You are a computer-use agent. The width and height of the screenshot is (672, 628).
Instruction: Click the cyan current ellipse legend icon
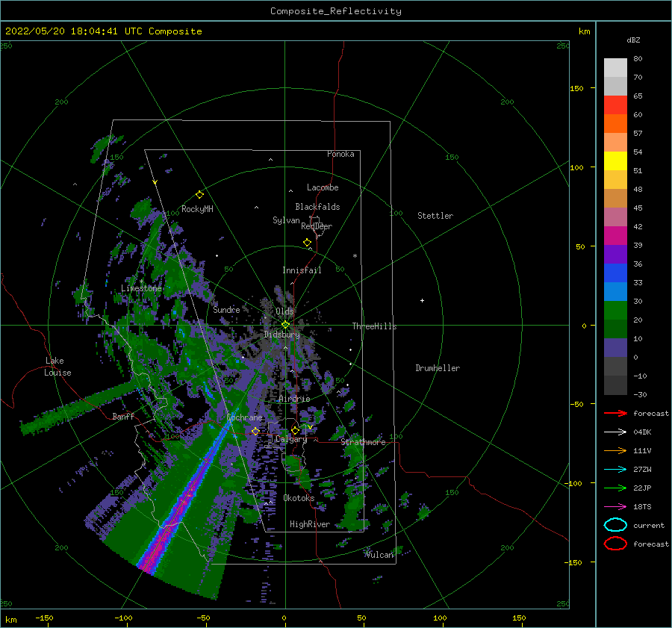615,525
